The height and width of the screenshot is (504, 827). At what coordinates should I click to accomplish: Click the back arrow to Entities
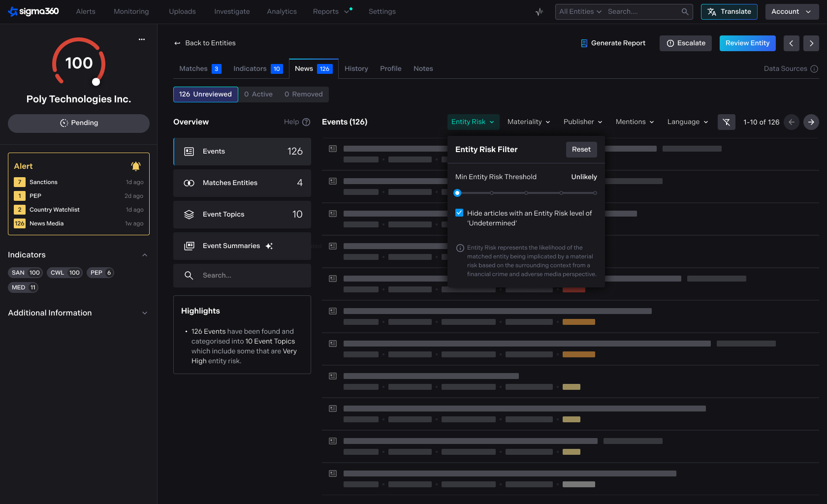pyautogui.click(x=177, y=43)
